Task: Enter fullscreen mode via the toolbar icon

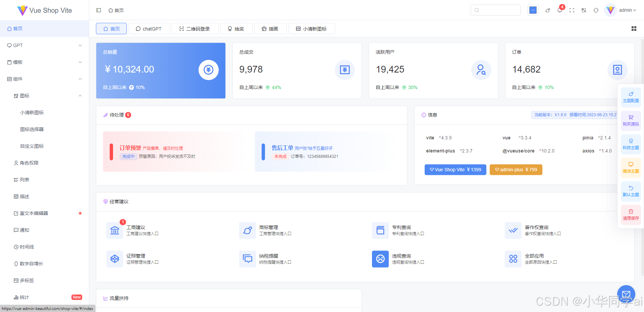Action: [x=572, y=10]
